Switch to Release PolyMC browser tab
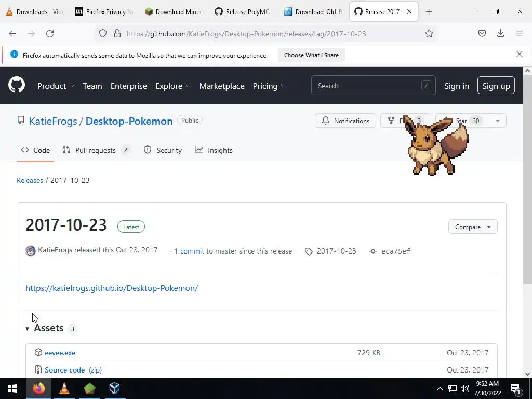The image size is (532, 399). 244,11
